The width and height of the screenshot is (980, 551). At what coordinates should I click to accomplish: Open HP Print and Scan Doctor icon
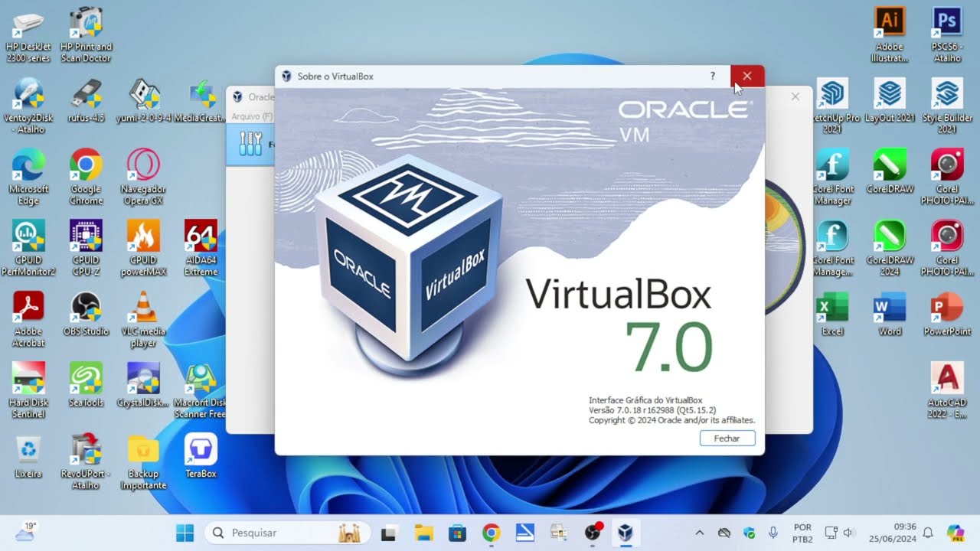[86, 35]
